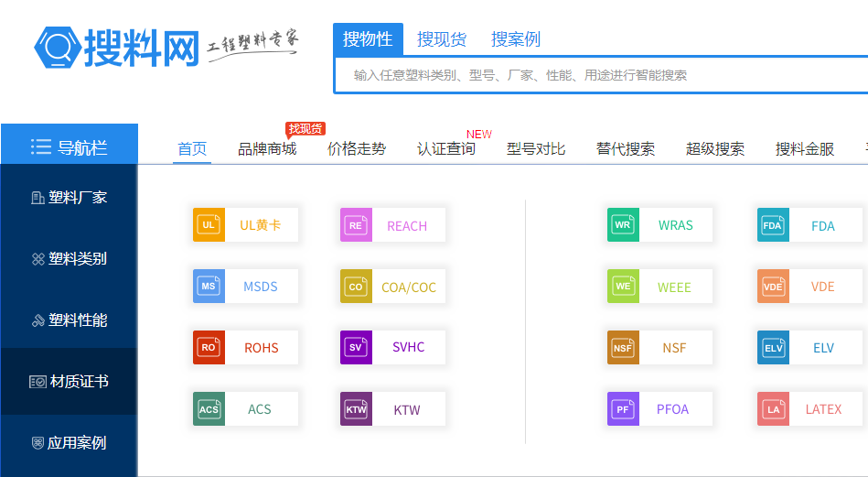Image resolution: width=868 pixels, height=477 pixels.
Task: Select the green WRAS certificate icon
Action: coord(623,225)
